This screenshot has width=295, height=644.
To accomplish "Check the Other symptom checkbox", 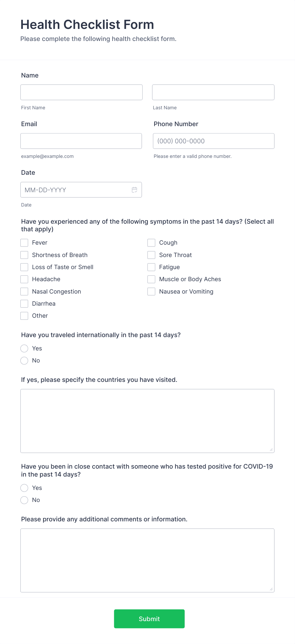I will [x=24, y=315].
